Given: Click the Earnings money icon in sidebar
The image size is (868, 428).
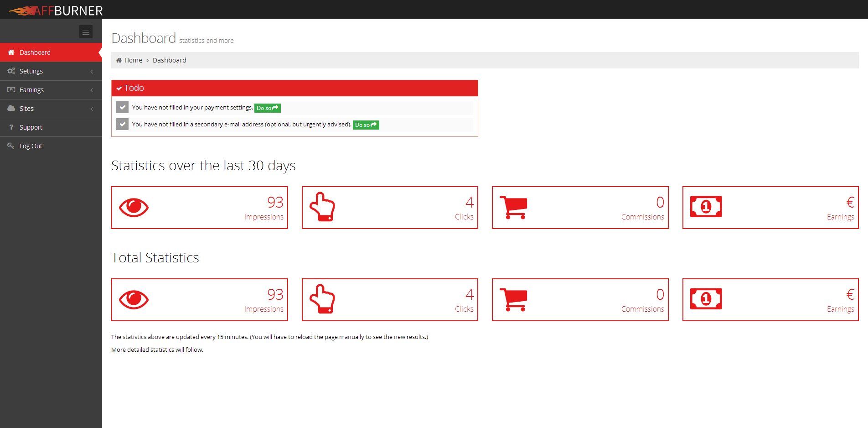Looking at the screenshot, I should (11, 90).
